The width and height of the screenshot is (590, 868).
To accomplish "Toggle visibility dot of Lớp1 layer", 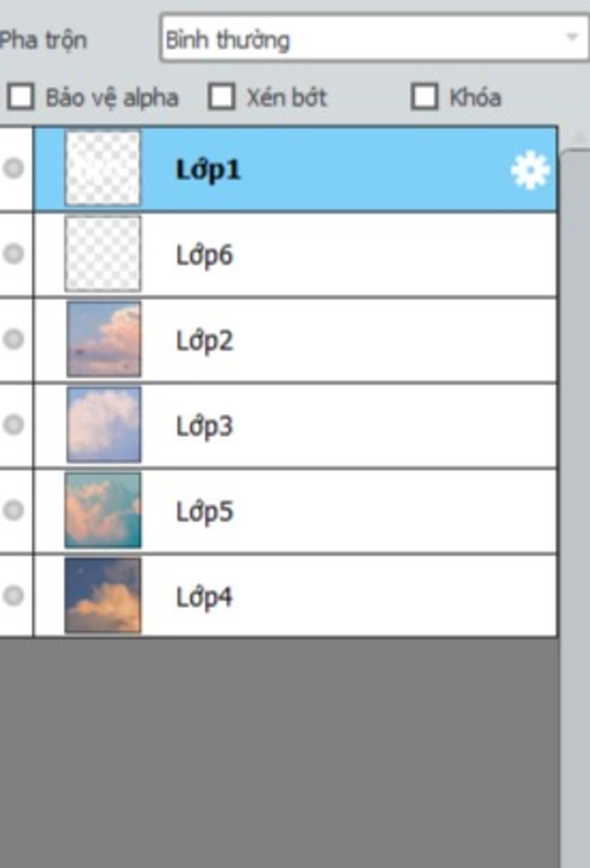I will [14, 168].
